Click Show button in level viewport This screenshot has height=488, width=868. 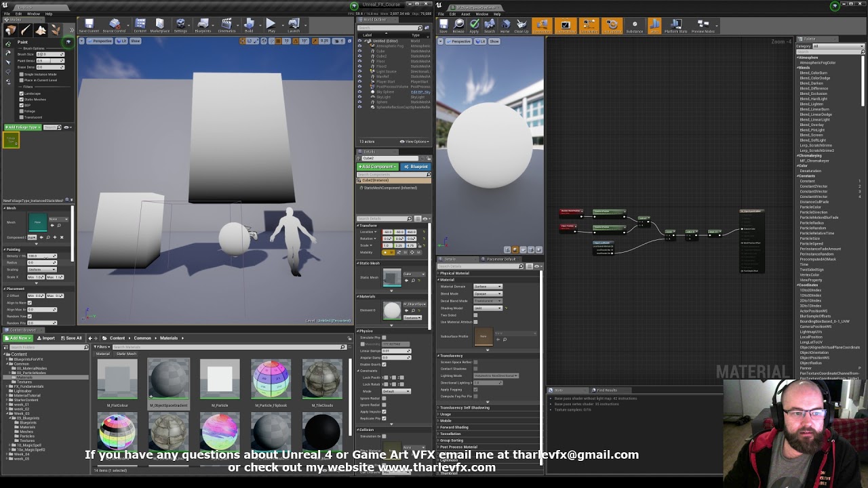point(135,41)
